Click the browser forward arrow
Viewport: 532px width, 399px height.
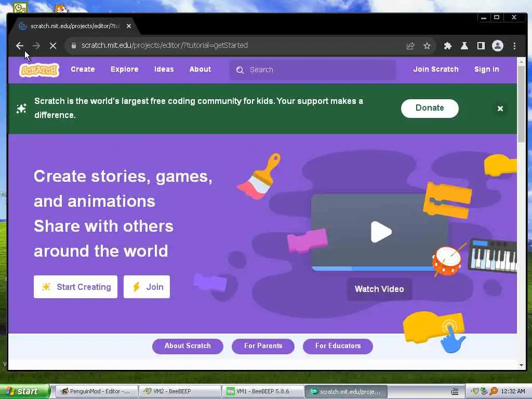36,46
